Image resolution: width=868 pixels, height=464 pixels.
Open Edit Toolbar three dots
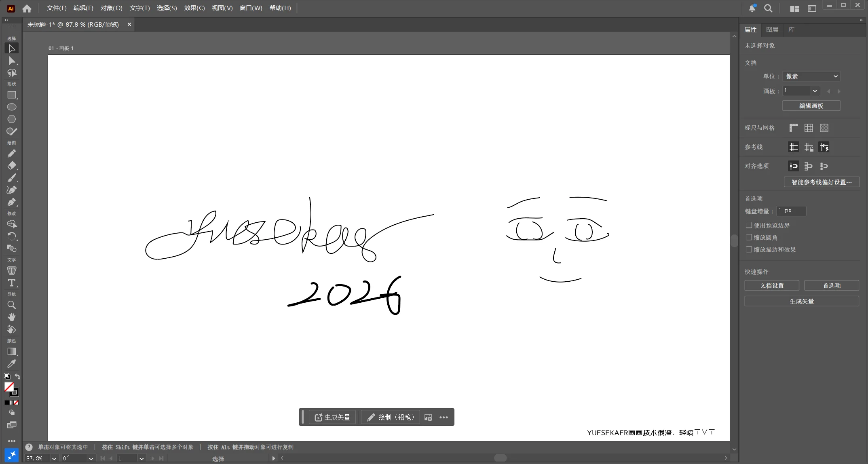pos(12,441)
